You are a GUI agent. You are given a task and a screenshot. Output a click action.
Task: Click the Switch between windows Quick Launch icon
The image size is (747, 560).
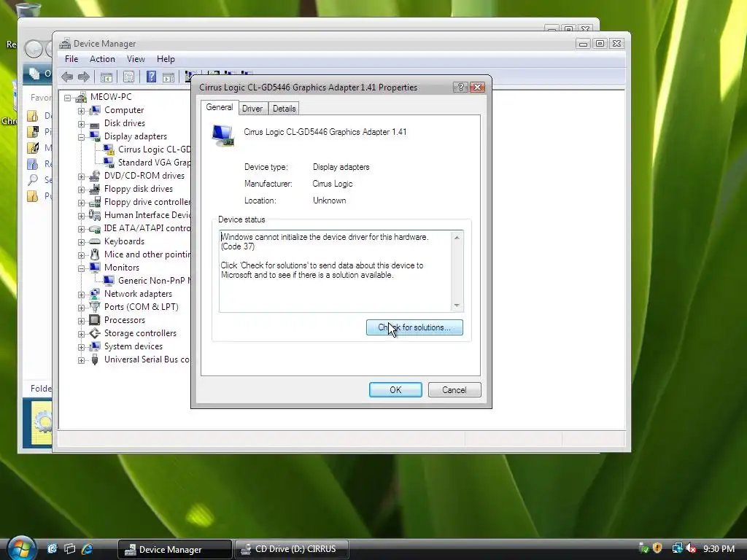point(69,549)
